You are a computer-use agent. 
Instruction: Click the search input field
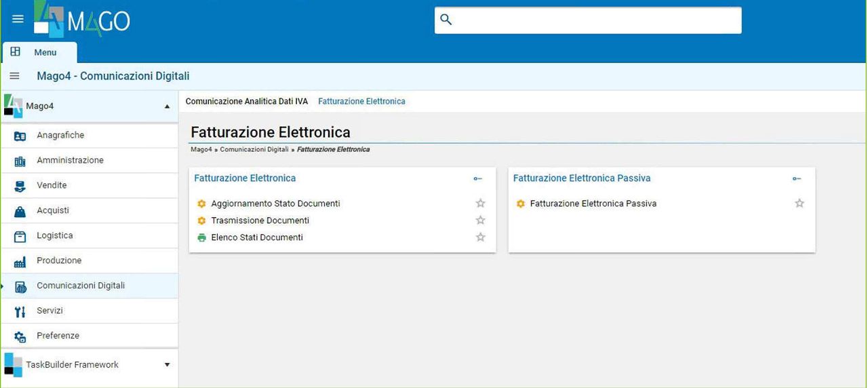tap(588, 20)
